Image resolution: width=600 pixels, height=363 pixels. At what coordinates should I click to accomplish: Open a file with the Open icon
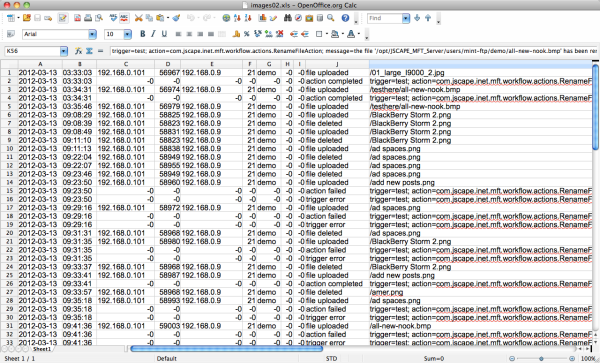26,18
